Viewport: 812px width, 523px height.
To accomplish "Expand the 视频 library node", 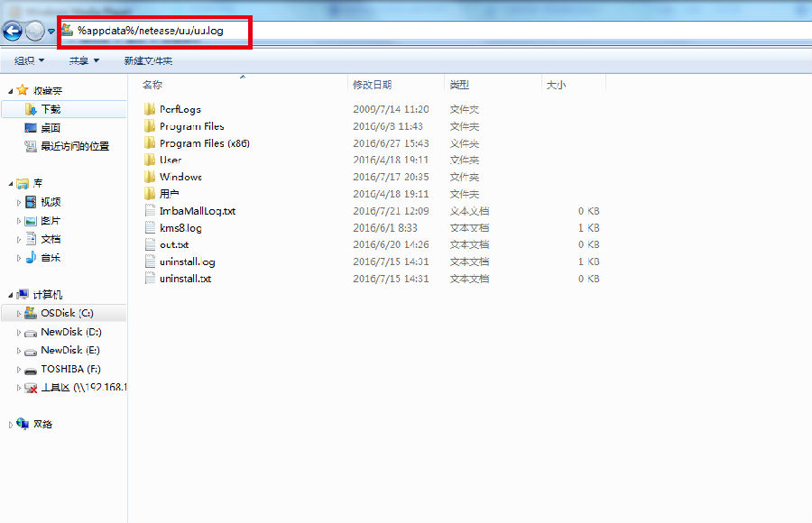I will point(19,202).
